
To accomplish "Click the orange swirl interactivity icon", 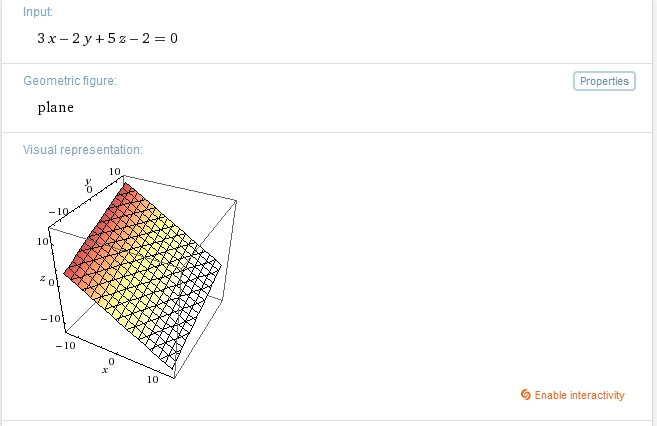I will (x=526, y=395).
